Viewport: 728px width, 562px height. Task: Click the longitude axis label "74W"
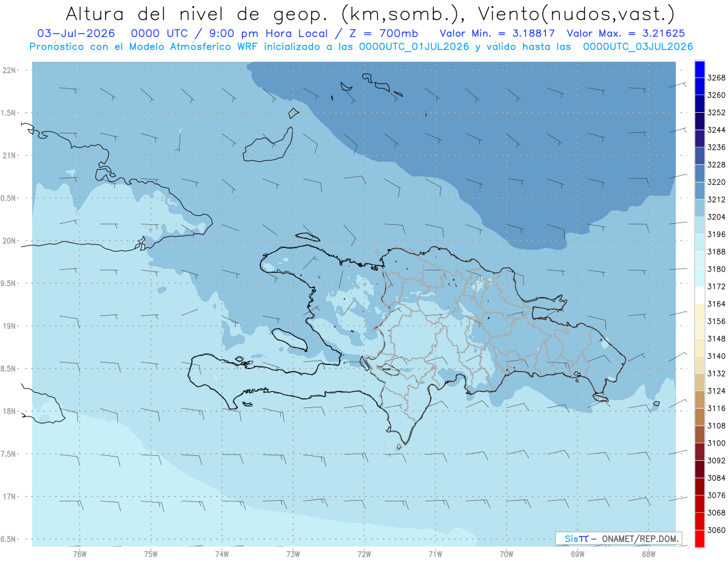[222, 553]
